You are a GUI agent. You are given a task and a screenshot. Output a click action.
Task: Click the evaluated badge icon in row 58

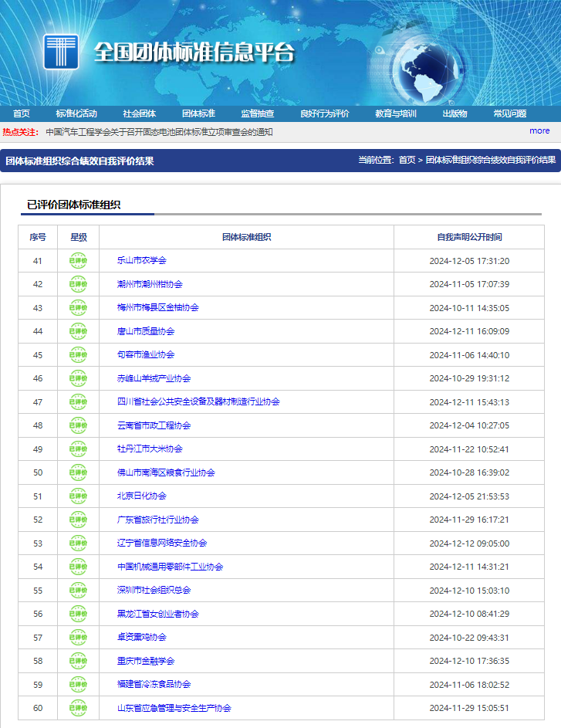click(78, 661)
